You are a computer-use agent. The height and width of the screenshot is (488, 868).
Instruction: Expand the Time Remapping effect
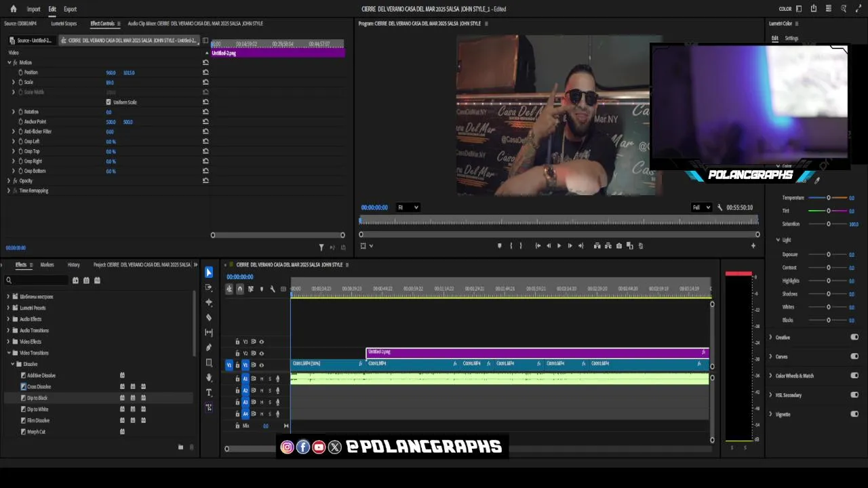(x=9, y=190)
